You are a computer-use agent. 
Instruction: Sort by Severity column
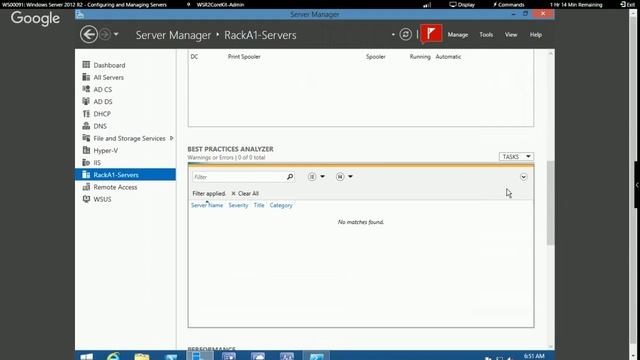(238, 205)
